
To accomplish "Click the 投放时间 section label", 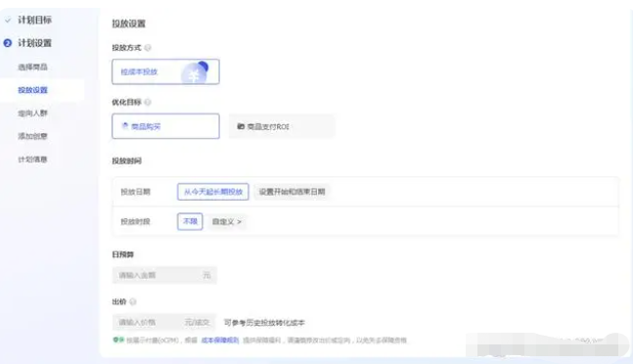I will point(127,160).
